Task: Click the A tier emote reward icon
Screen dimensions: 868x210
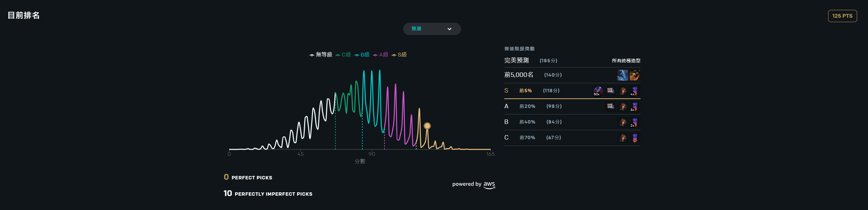Action: pyautogui.click(x=611, y=107)
